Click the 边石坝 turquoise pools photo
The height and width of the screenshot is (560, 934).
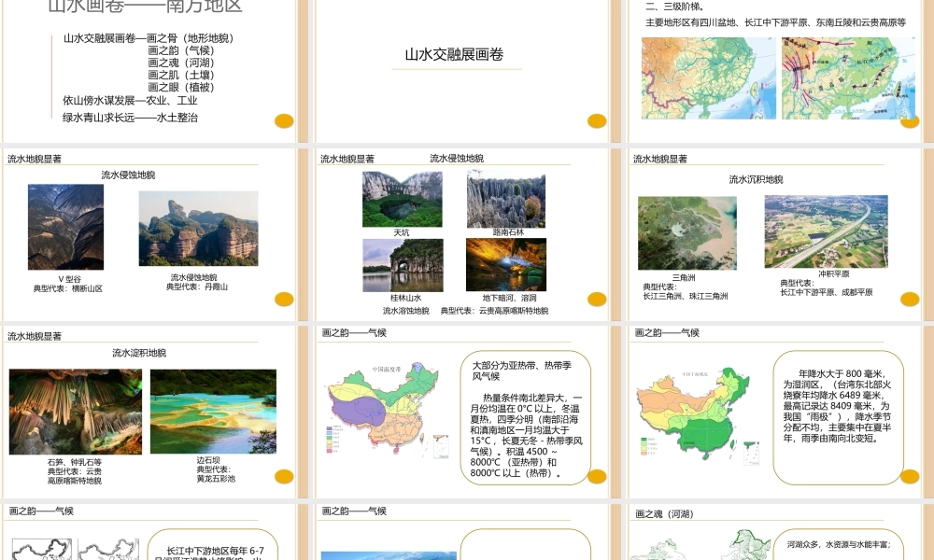(x=213, y=412)
